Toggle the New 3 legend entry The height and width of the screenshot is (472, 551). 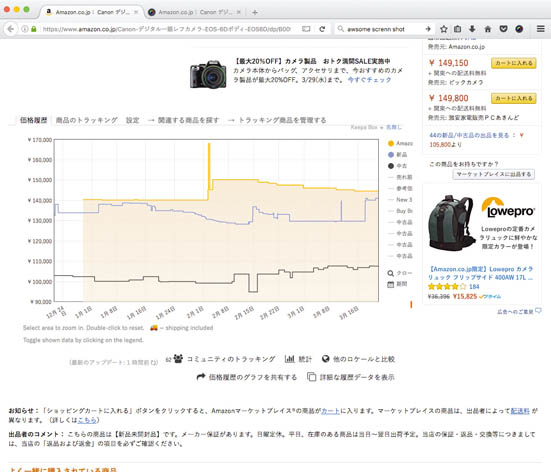(x=400, y=200)
